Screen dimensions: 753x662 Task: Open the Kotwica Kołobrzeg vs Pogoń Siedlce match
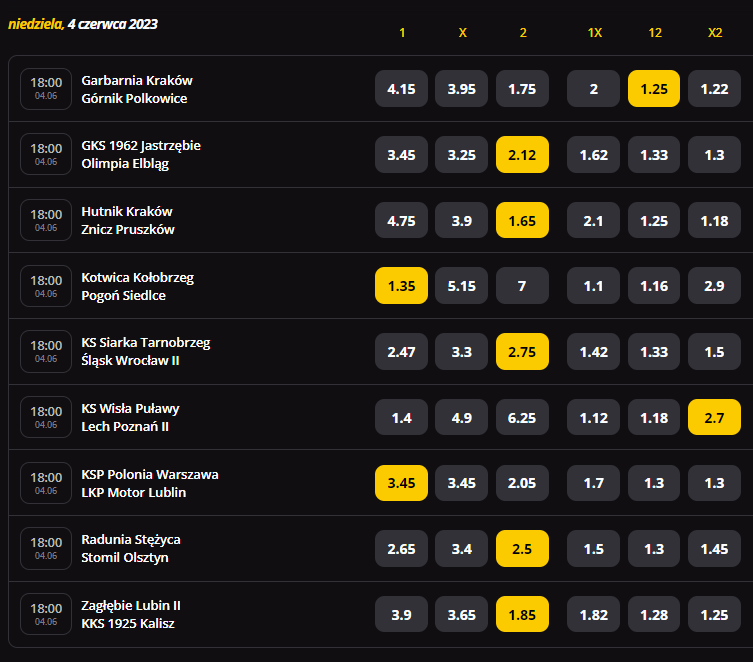[x=137, y=286]
